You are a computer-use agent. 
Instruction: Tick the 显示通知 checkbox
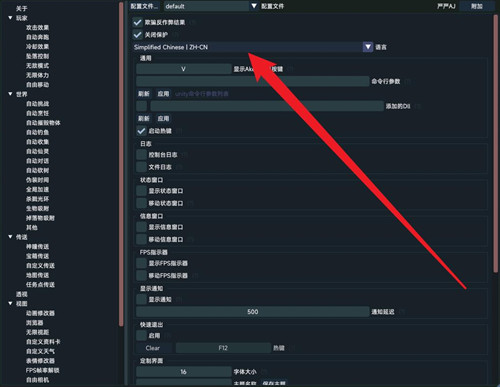coord(141,299)
